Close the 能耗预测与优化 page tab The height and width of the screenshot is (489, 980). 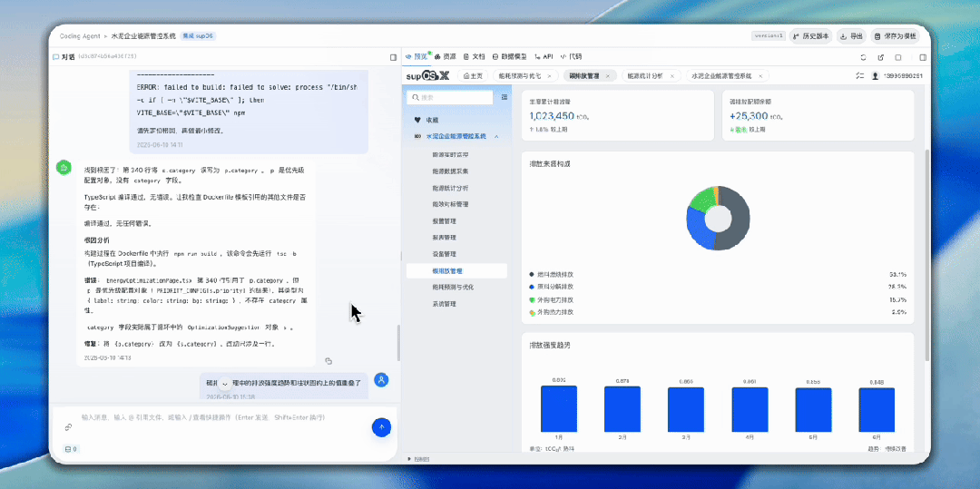coord(549,75)
